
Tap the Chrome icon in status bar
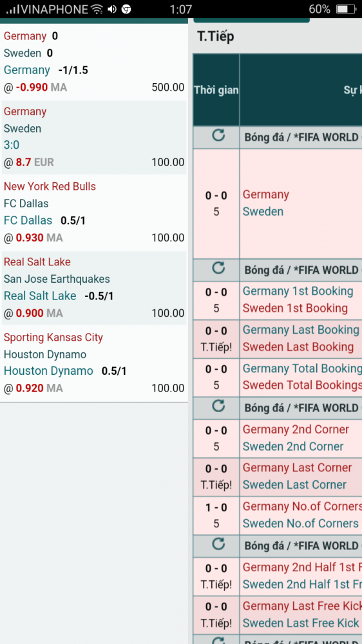pos(126,9)
